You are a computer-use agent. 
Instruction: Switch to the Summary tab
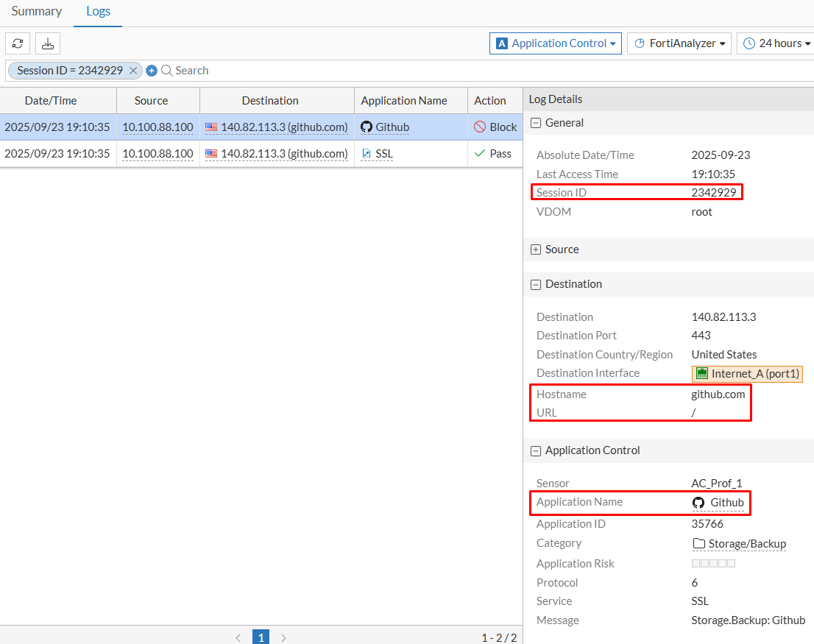[x=37, y=12]
